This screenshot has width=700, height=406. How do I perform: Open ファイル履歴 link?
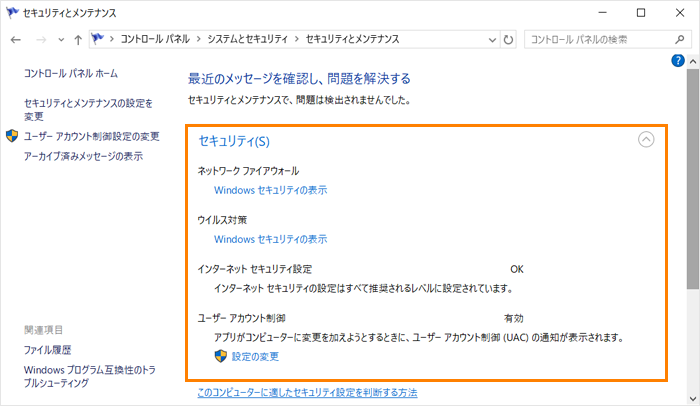pyautogui.click(x=47, y=350)
